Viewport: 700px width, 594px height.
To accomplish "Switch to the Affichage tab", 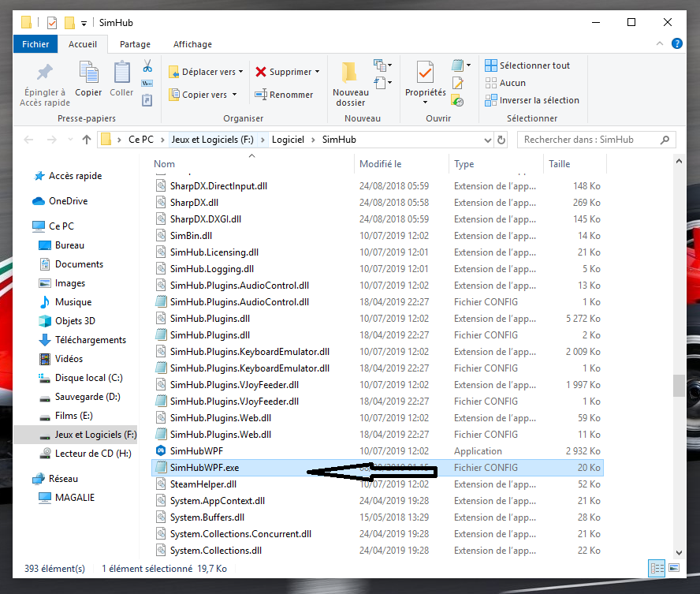I will click(x=192, y=43).
